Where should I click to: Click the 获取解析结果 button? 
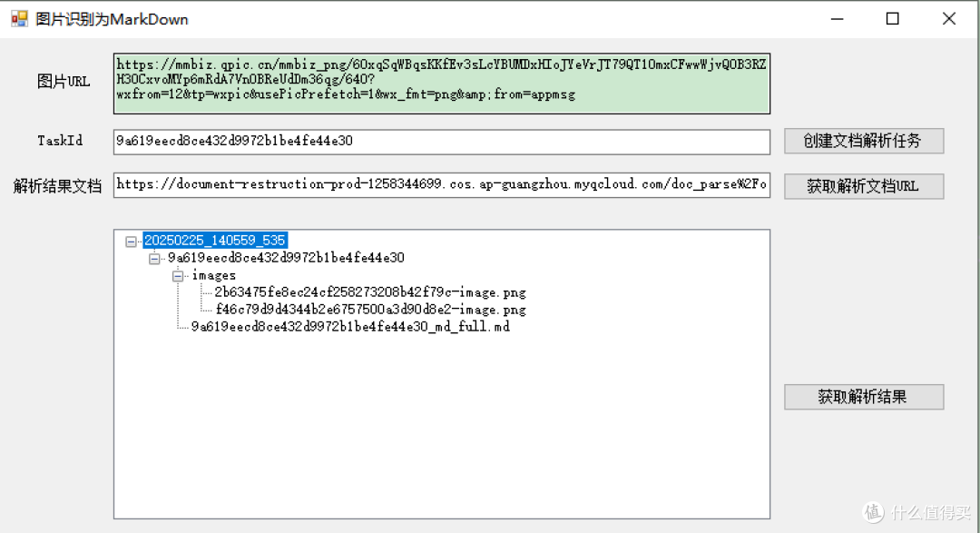(x=864, y=397)
